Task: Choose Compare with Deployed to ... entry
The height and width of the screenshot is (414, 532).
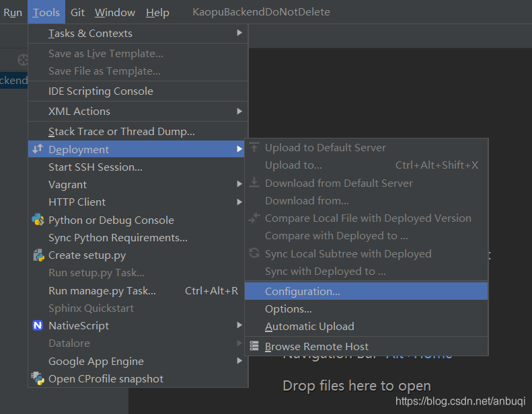Action: coord(366,236)
